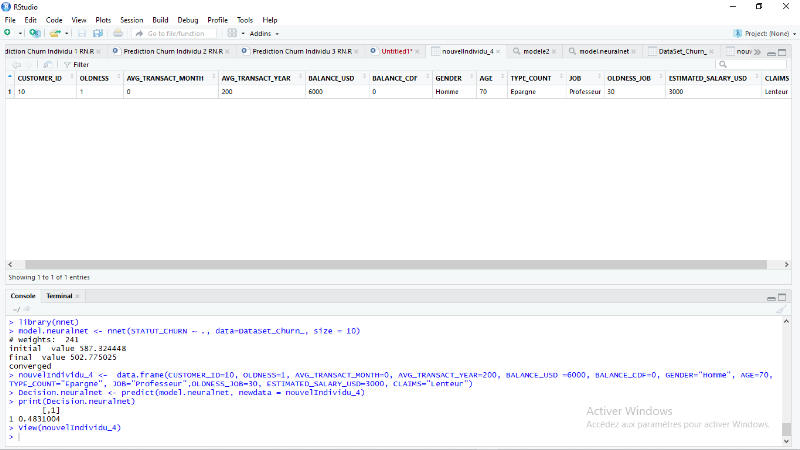Click the Save All icon
Screen dimensions: 800x450
point(98,33)
